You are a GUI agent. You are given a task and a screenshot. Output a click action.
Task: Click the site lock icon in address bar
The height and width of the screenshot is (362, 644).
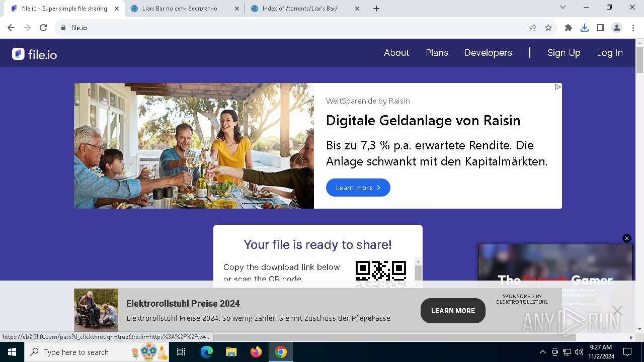(63, 28)
